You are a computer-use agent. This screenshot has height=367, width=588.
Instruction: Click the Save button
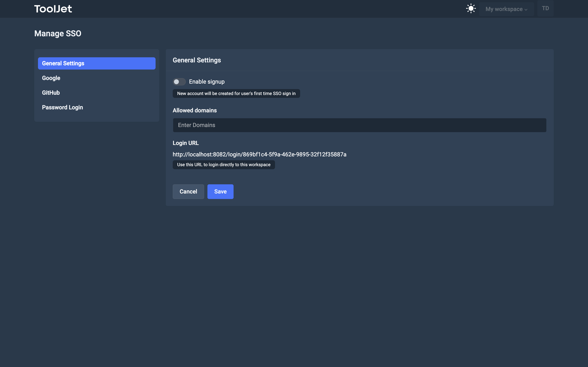click(x=220, y=191)
